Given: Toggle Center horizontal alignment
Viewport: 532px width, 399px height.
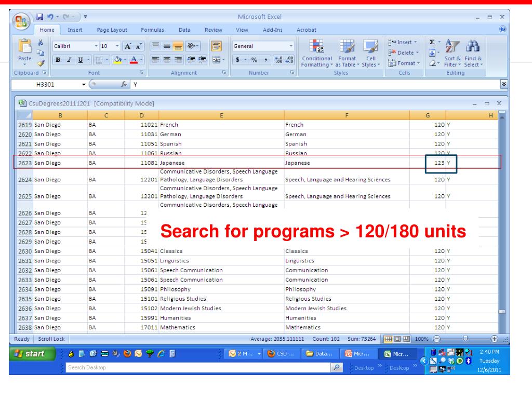Looking at the screenshot, I should point(167,60).
